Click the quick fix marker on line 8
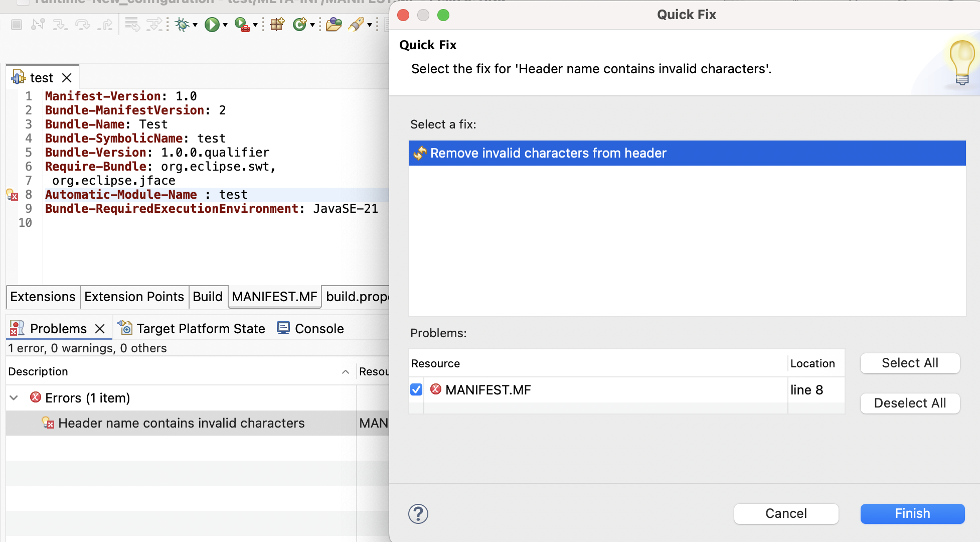Screen dimensions: 980x542 [x=12, y=195]
